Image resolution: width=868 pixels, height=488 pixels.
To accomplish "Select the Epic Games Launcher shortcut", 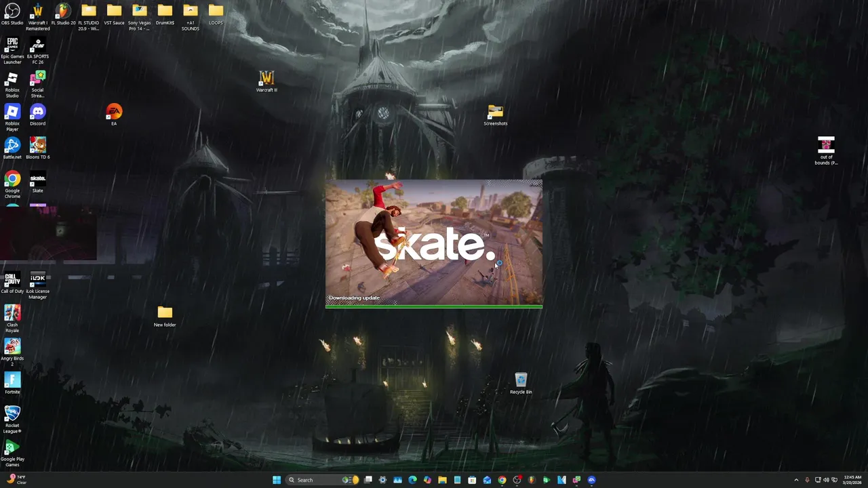I will click(x=12, y=51).
